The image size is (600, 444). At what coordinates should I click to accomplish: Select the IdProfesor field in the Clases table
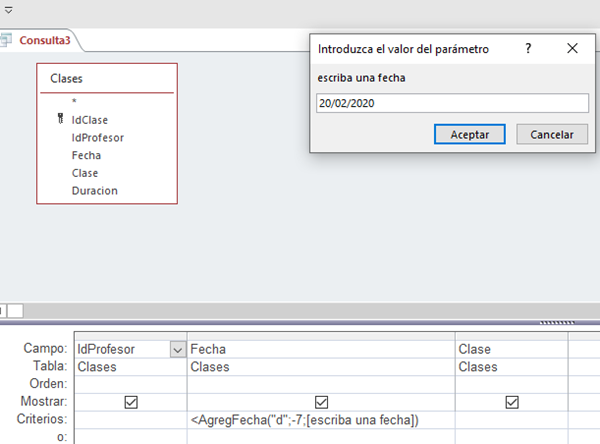(98, 138)
